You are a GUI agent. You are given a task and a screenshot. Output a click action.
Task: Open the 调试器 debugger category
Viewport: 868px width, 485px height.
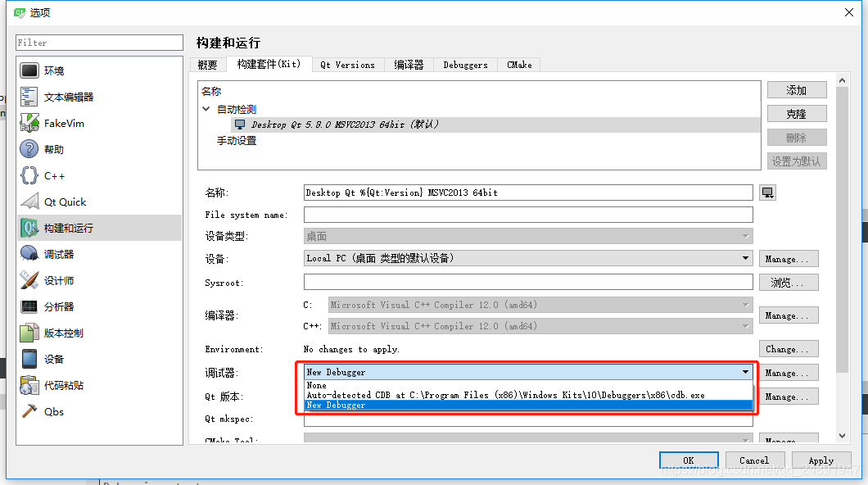coord(100,254)
